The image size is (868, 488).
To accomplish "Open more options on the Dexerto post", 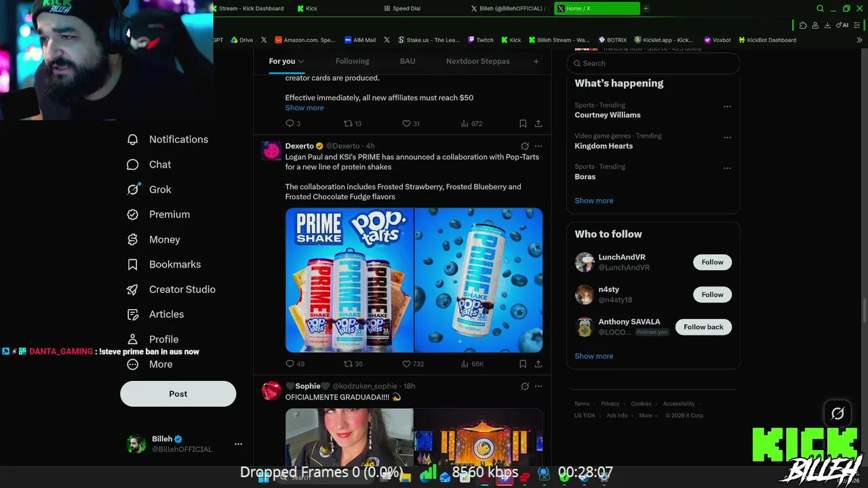I will coord(538,146).
